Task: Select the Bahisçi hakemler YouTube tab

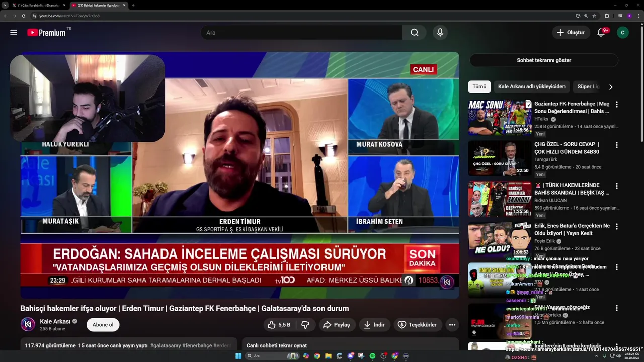Action: click(x=99, y=5)
